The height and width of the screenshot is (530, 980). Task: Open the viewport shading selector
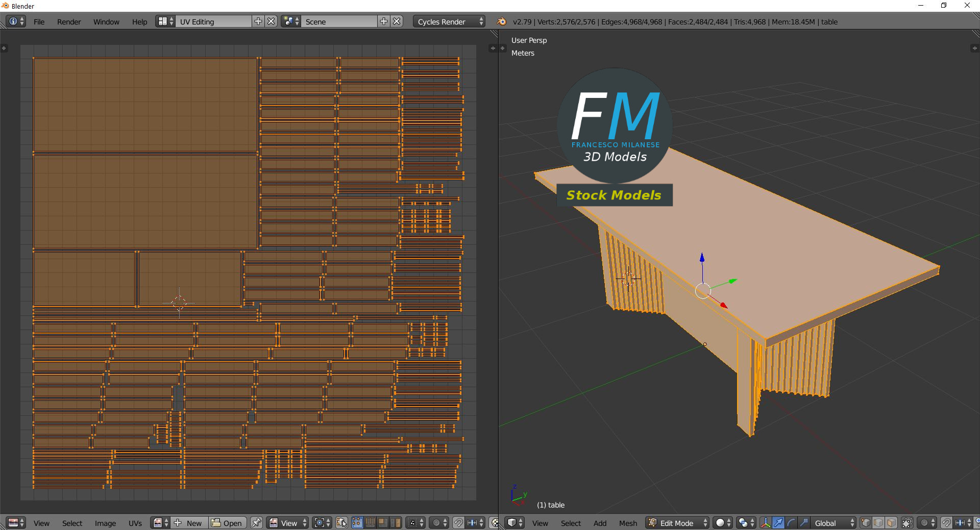pyautogui.click(x=723, y=523)
